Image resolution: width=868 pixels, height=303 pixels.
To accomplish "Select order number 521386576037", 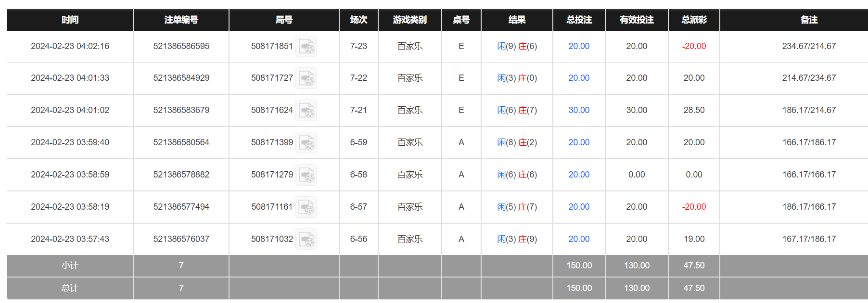I will [181, 239].
